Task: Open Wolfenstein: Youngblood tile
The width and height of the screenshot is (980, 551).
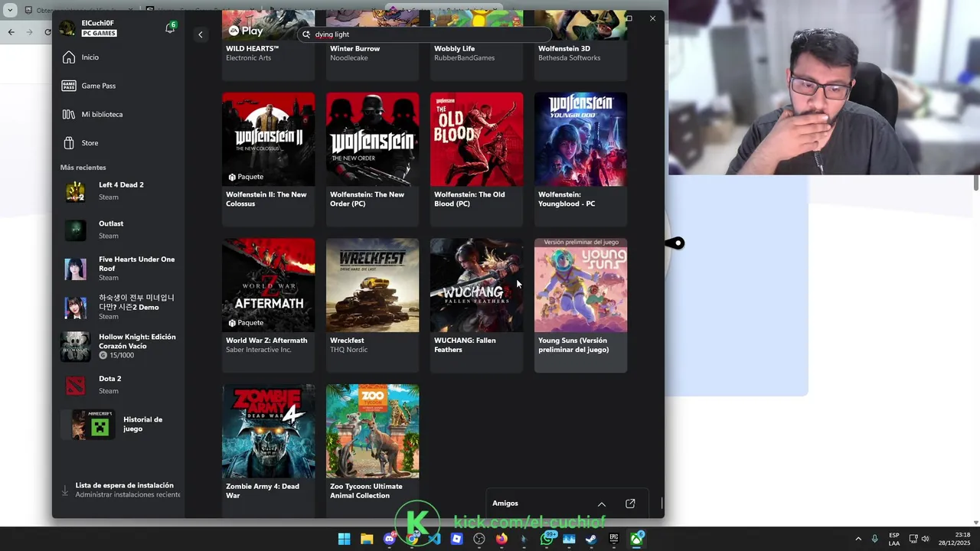Action: click(x=580, y=159)
